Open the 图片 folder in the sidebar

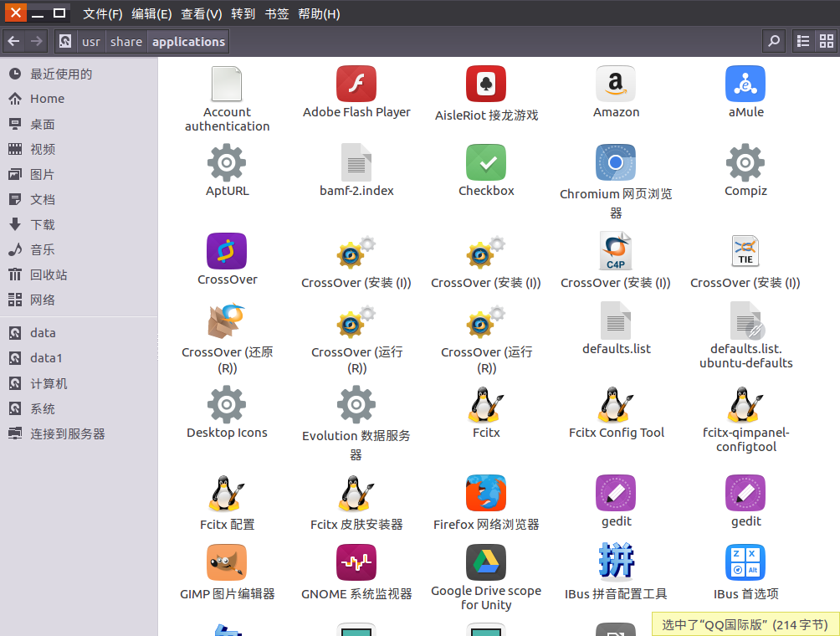coord(79,174)
